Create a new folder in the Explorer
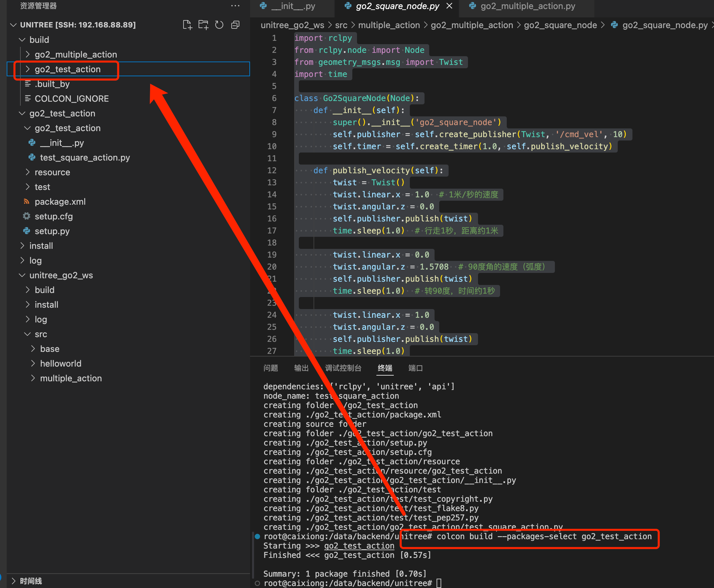 click(203, 24)
